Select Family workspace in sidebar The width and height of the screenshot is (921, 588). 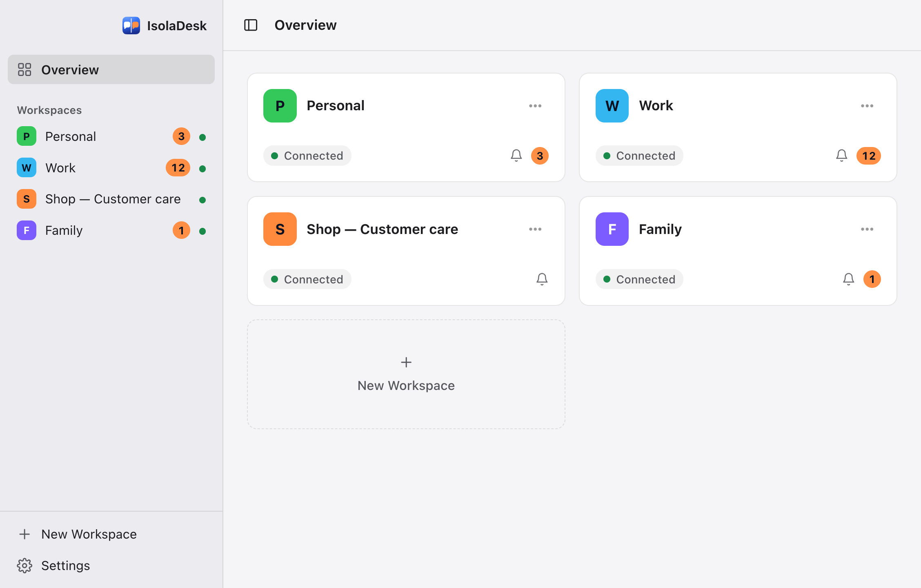pos(111,230)
